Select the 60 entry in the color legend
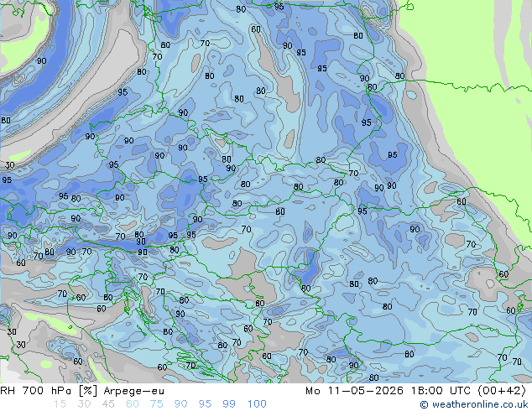This screenshot has height=411, width=532. click(x=133, y=404)
